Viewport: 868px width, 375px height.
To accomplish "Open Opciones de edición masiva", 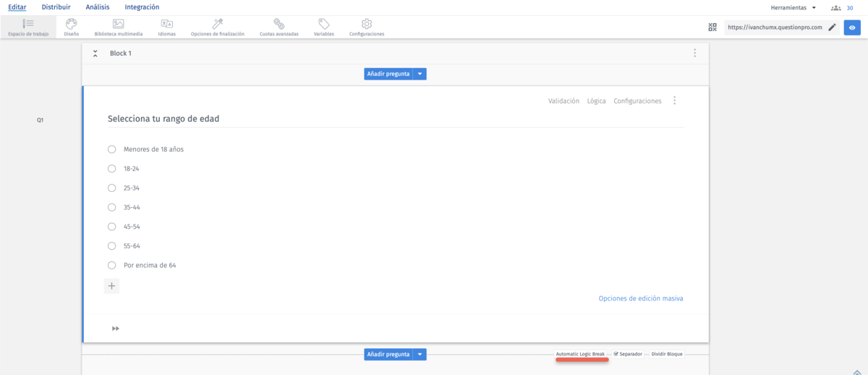I will 641,298.
